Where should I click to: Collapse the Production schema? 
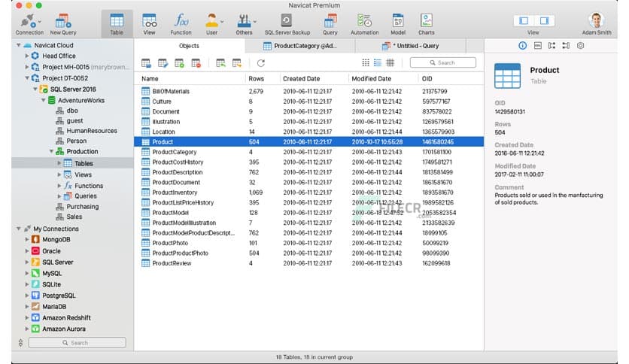(51, 151)
